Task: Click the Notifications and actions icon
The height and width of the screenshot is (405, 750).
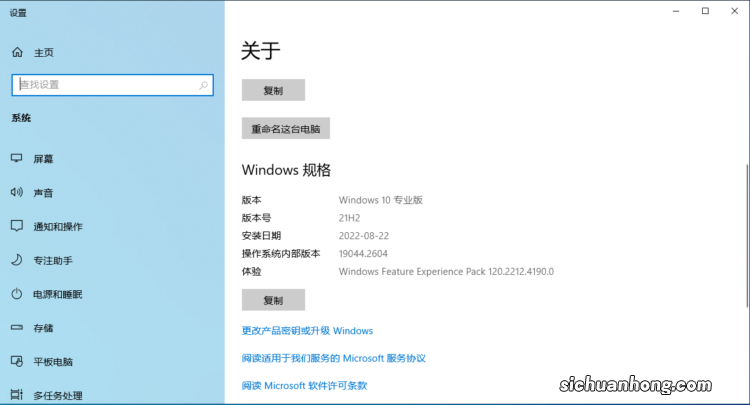Action: coord(17,226)
